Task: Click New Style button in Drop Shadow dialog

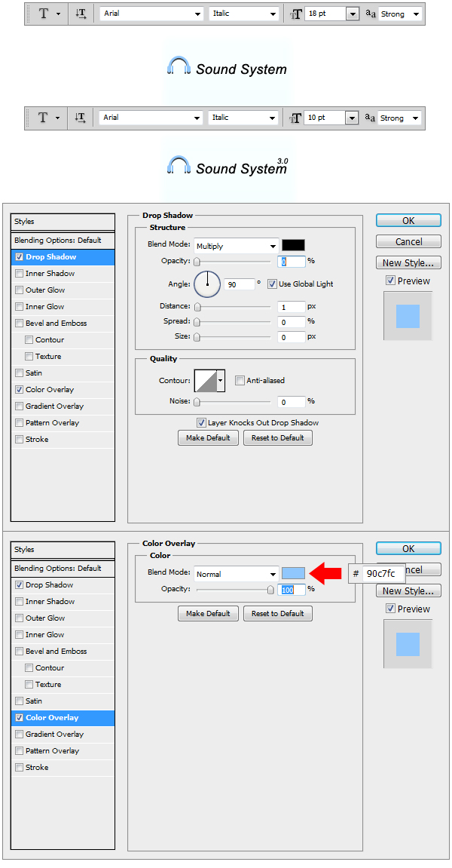Action: 408,263
